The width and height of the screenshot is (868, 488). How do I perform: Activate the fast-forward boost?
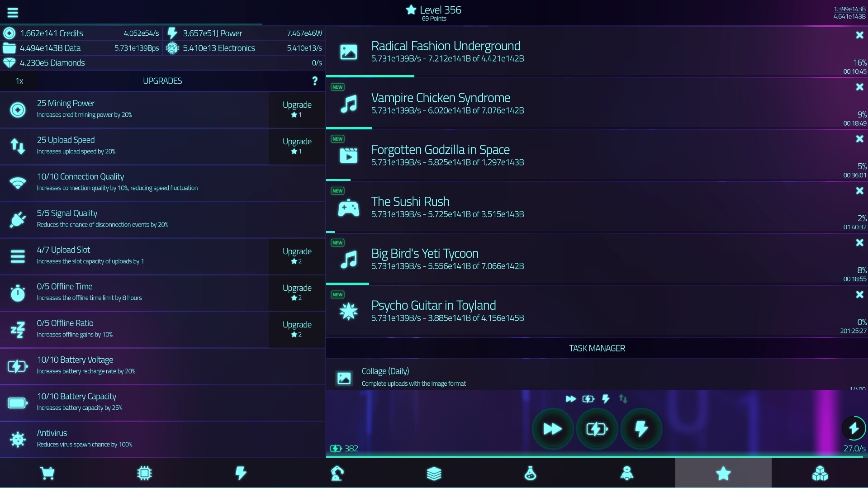point(552,429)
